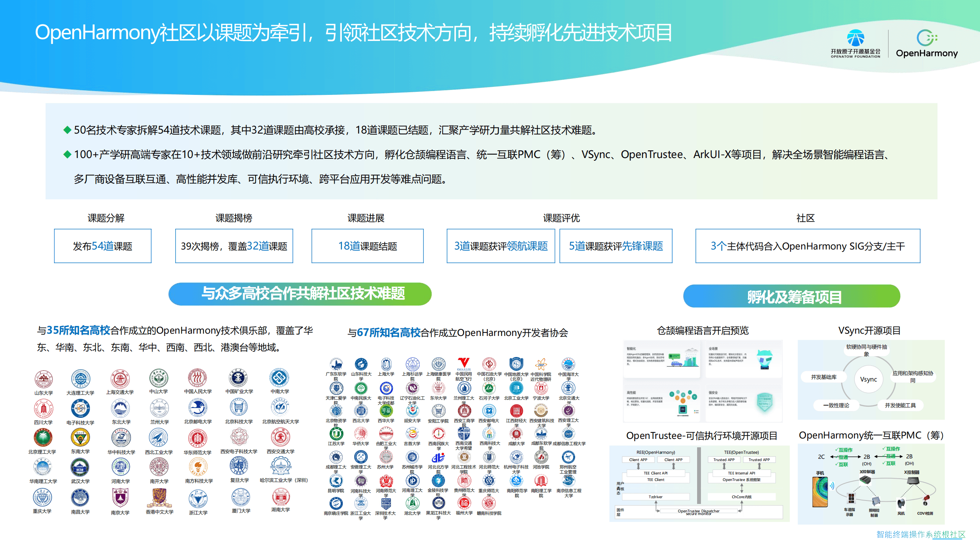Image resolution: width=980 pixels, height=551 pixels.
Task: Open the 仓颉编程语言 preview thumbnail
Action: [x=702, y=381]
